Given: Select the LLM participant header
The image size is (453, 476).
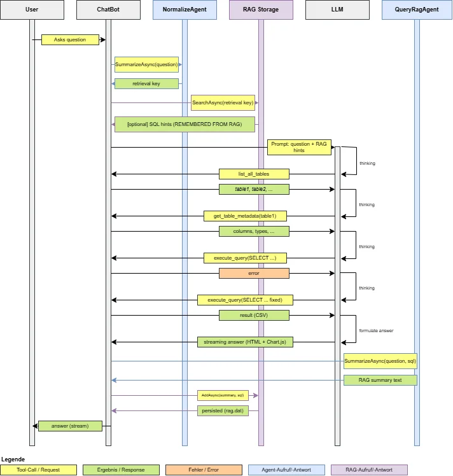Looking at the screenshot, I should click(337, 10).
